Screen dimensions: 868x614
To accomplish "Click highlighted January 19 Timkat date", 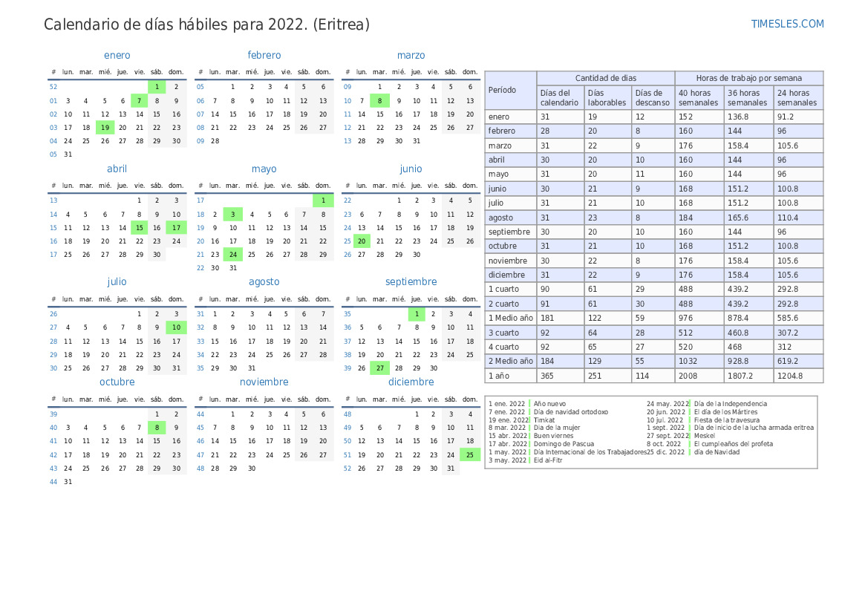I will [105, 128].
